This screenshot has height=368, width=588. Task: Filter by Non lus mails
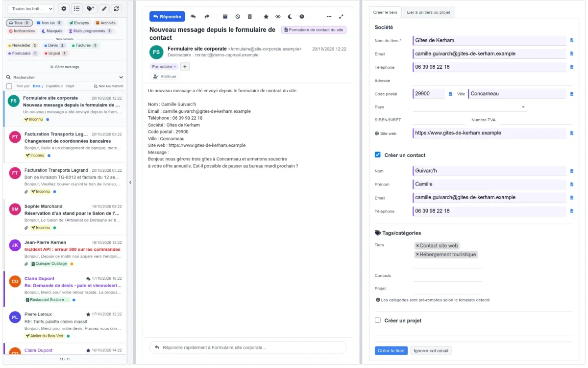(49, 23)
